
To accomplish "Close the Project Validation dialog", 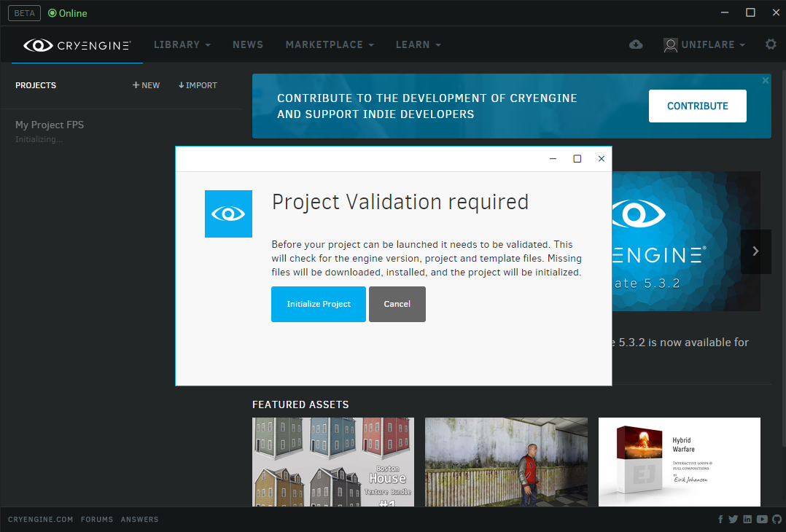I will (x=601, y=159).
